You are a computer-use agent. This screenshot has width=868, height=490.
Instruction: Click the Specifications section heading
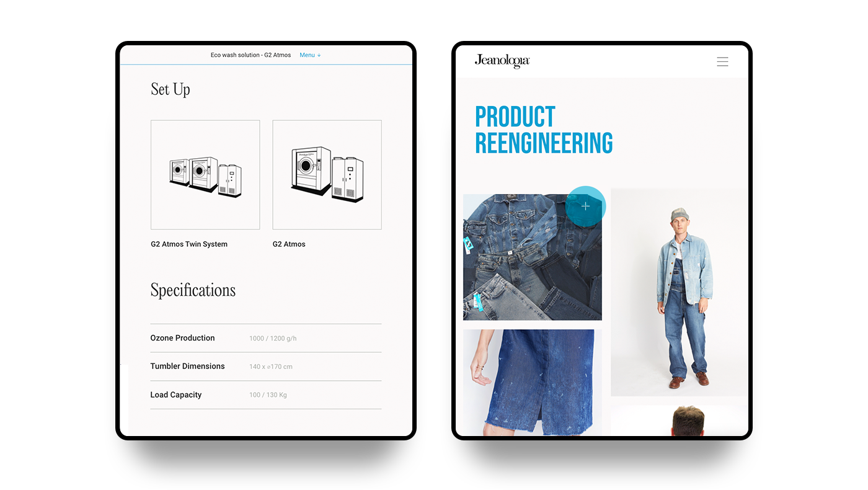click(193, 290)
